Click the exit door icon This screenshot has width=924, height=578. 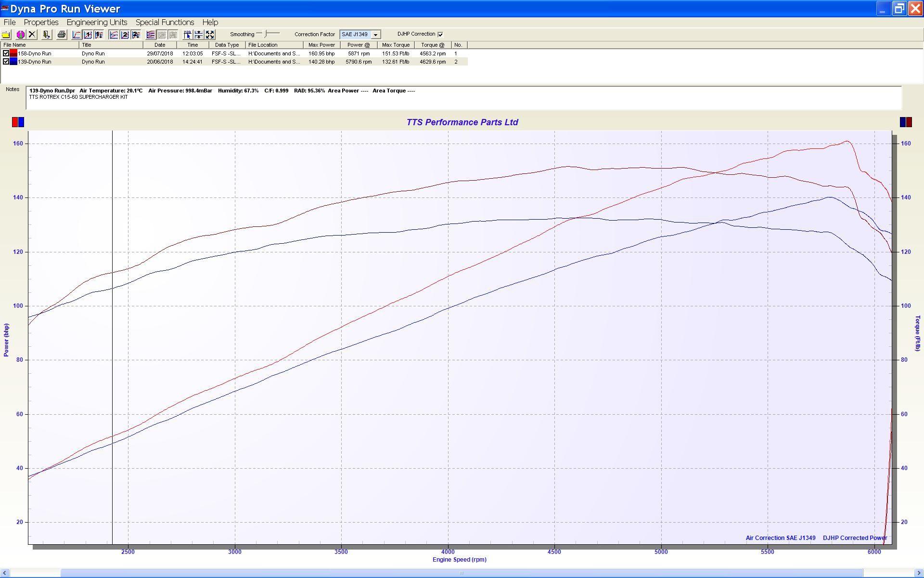47,35
